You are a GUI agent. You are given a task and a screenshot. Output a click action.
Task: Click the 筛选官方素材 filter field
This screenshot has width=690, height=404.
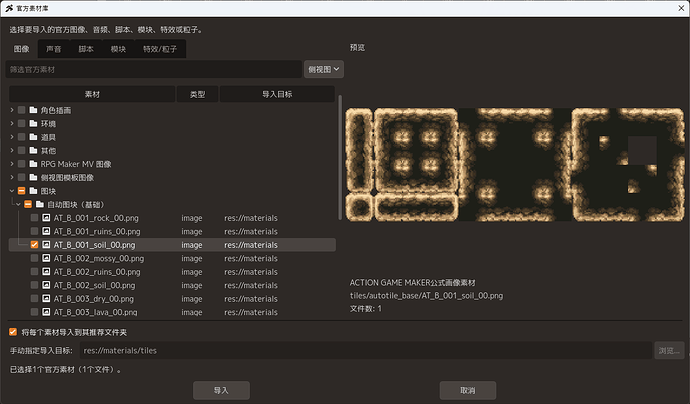coord(154,70)
